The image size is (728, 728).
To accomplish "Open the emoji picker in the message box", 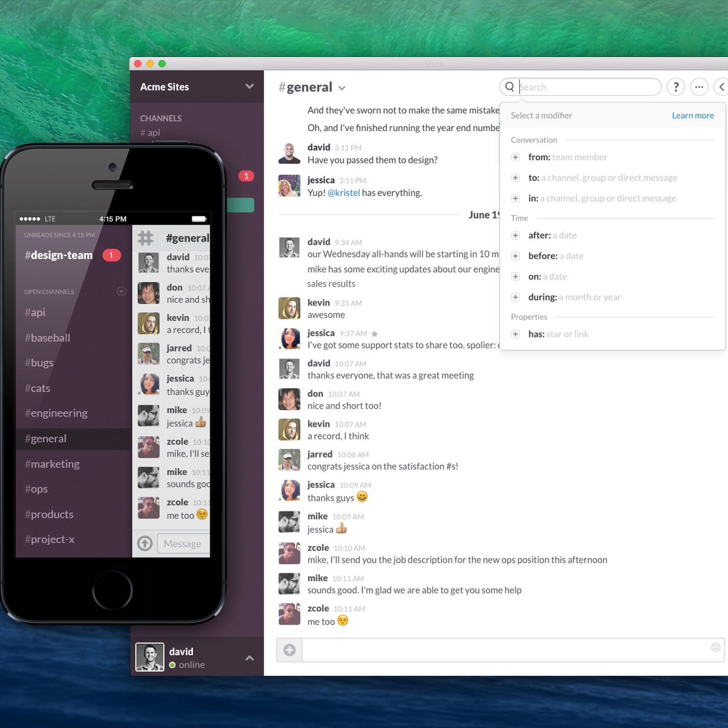I will 716,647.
